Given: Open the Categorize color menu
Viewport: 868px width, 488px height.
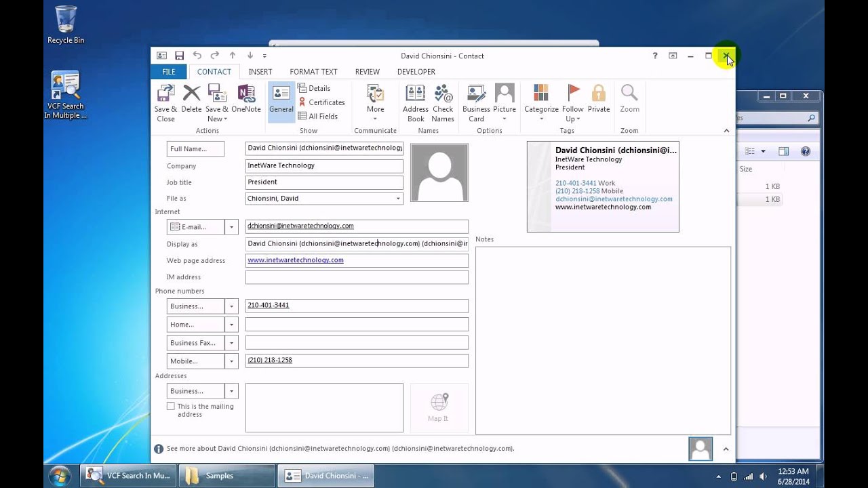Looking at the screenshot, I should (x=541, y=103).
